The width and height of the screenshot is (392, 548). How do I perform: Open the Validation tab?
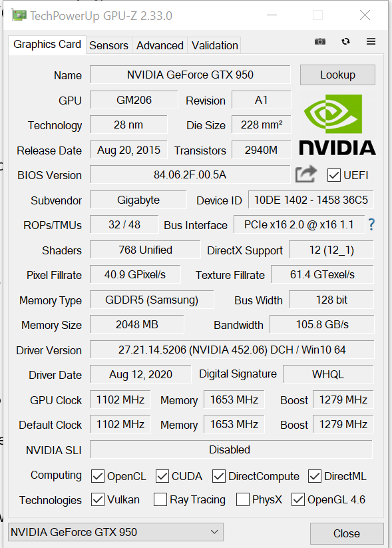click(x=214, y=45)
